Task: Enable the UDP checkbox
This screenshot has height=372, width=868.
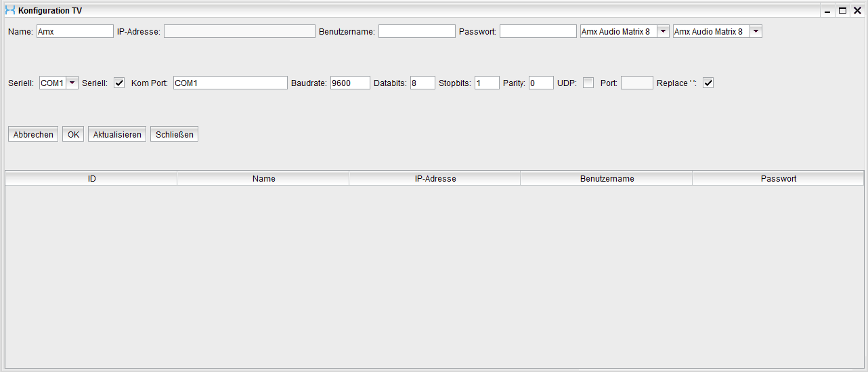Action: point(588,83)
